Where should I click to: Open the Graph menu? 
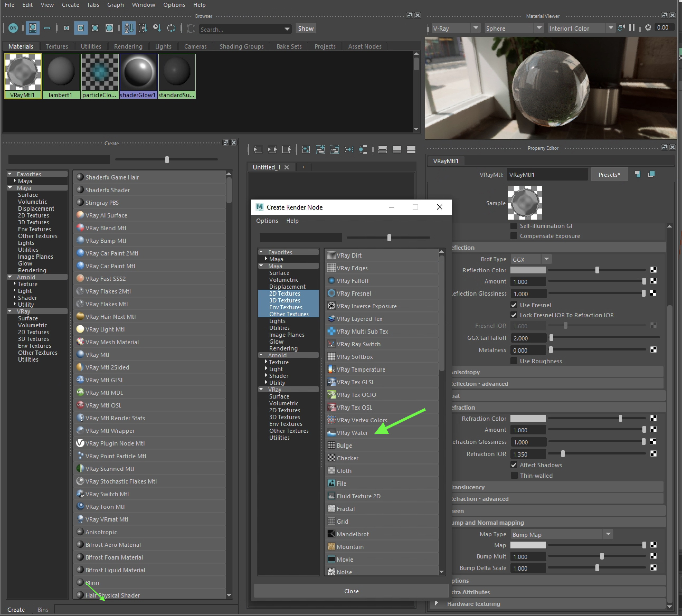[x=115, y=5]
